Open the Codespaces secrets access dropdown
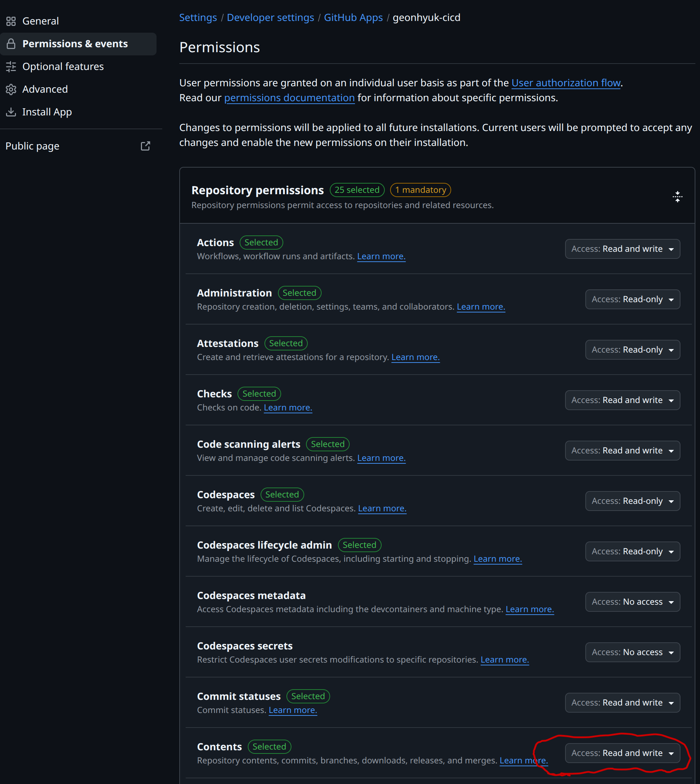The width and height of the screenshot is (700, 784). pyautogui.click(x=632, y=652)
